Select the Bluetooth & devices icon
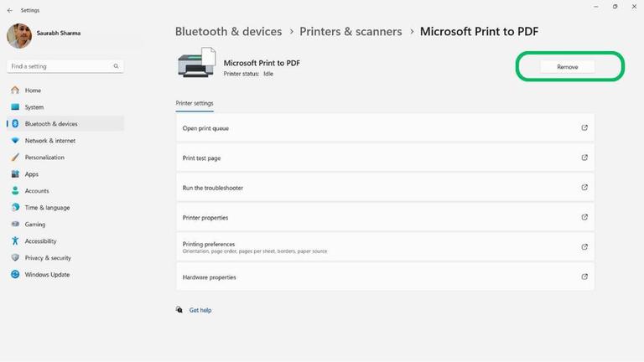This screenshot has width=644, height=362. pyautogui.click(x=15, y=124)
